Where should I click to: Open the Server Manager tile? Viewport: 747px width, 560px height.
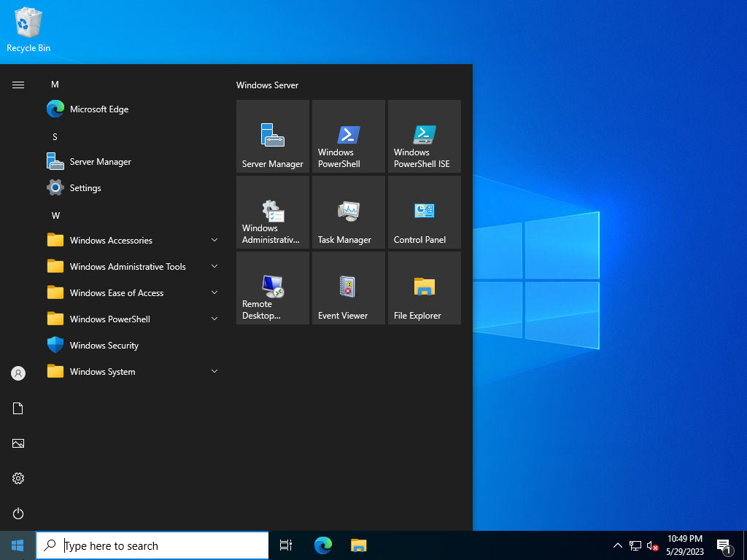tap(273, 136)
